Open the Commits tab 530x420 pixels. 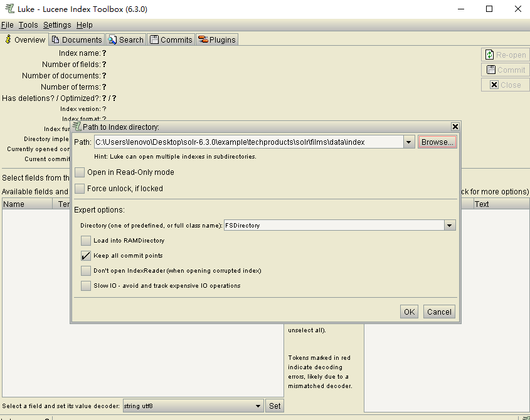pyautogui.click(x=171, y=40)
